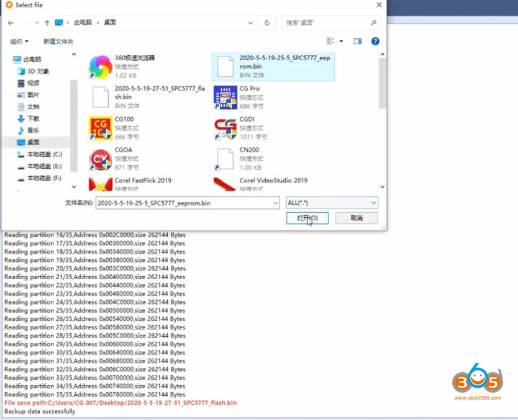The image size is (518, 420).
Task: Click the sidebar scroll-down arrow
Action: (74, 187)
